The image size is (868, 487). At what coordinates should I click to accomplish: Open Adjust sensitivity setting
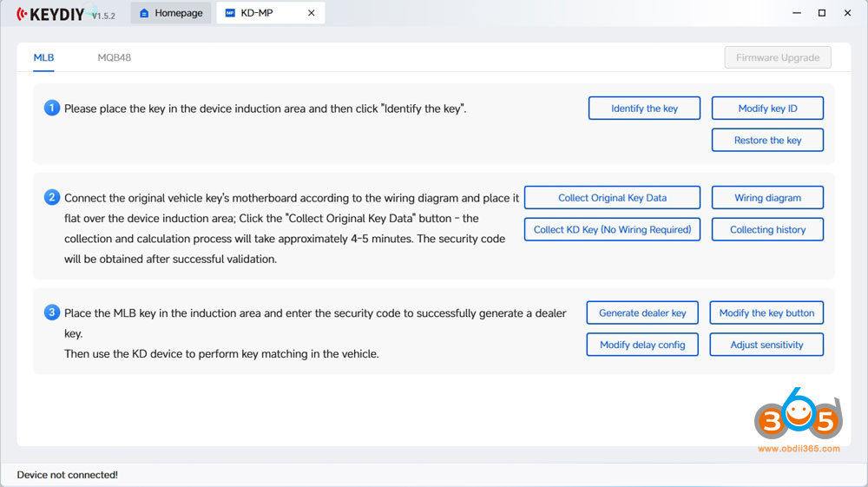[766, 345]
